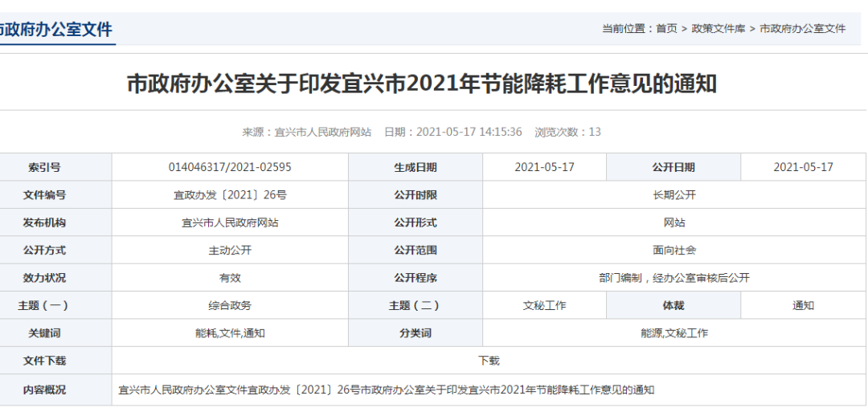The width and height of the screenshot is (868, 412).
Task: Click the 主动公开 value cell
Action: [x=230, y=250]
